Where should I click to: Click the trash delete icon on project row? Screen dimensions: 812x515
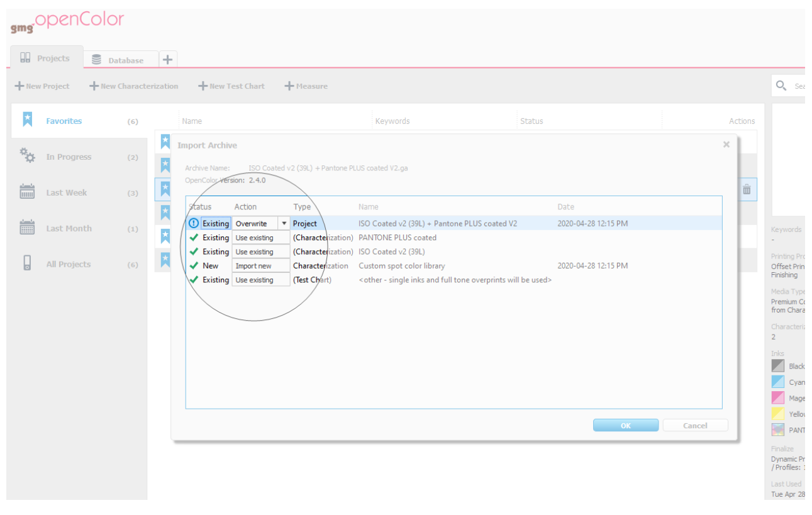[747, 189]
